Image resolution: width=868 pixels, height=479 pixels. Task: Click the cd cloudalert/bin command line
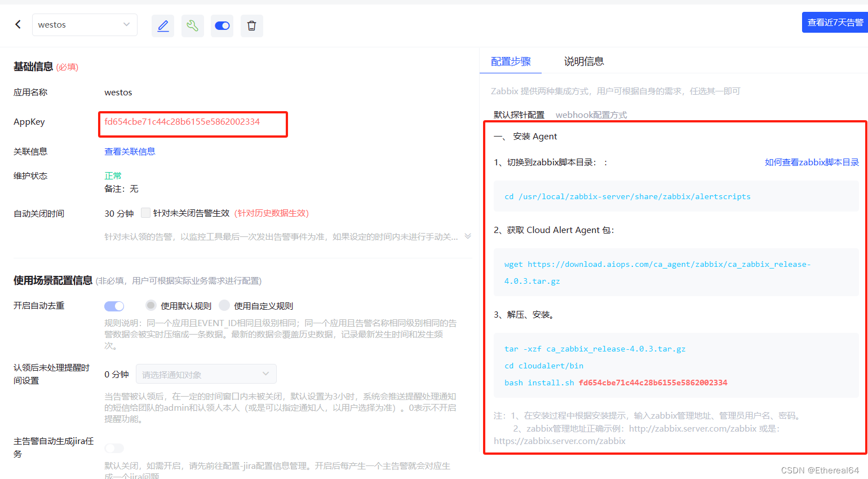tap(544, 366)
